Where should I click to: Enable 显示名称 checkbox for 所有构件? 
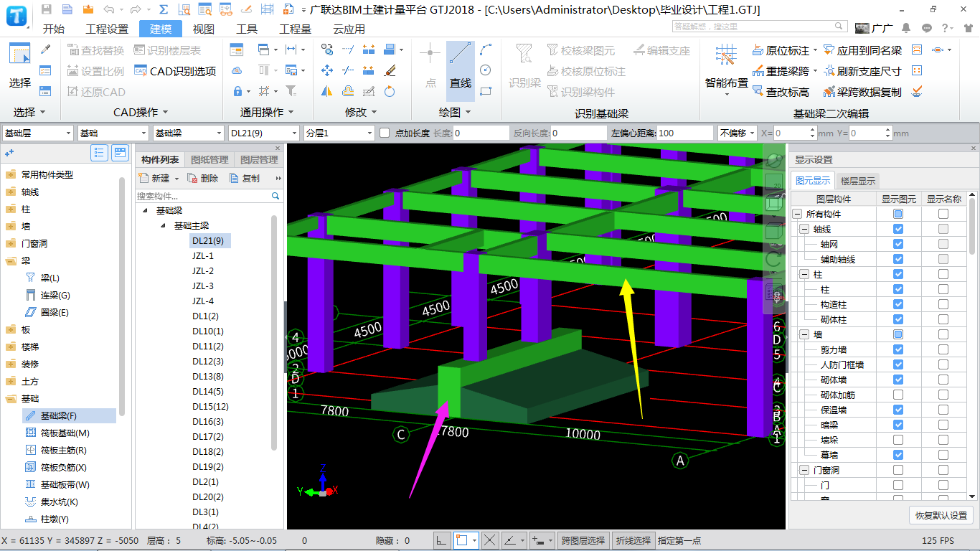click(943, 214)
